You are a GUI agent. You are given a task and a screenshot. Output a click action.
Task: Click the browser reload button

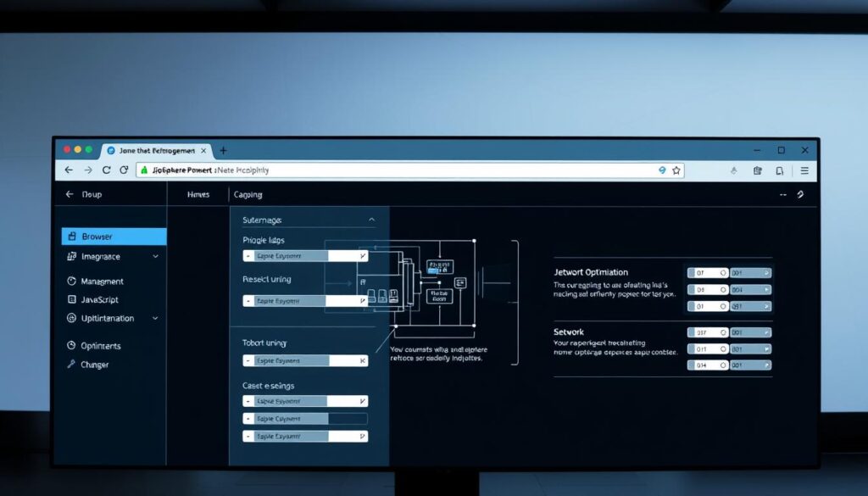[x=107, y=170]
